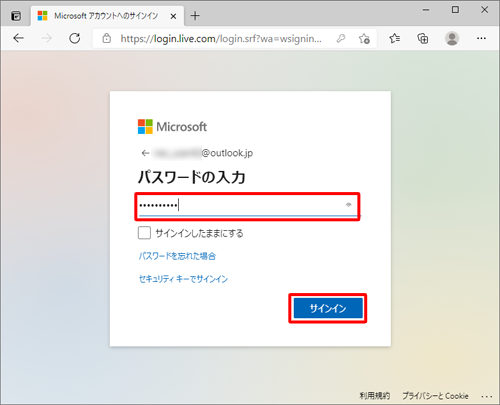Click the browser forward arrow button

pos(46,38)
